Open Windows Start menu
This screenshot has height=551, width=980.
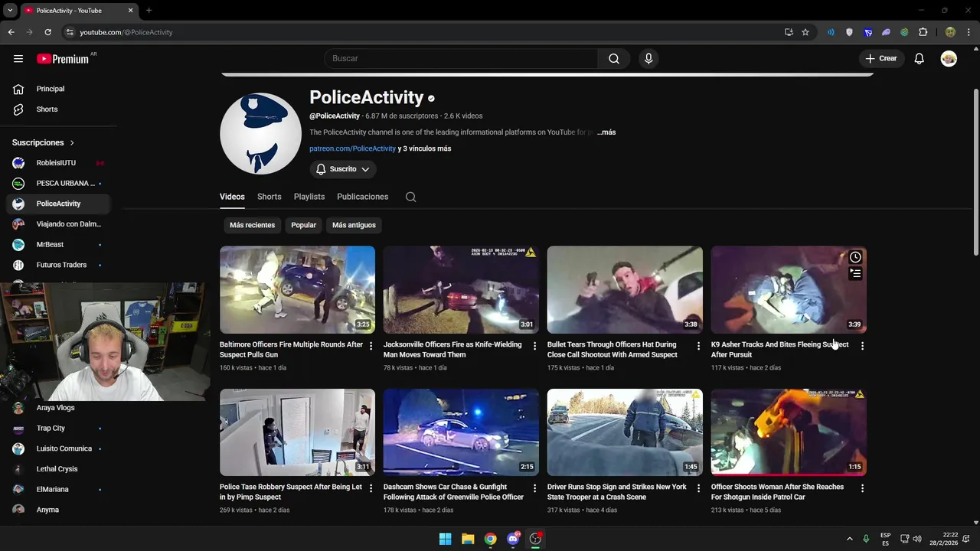click(445, 539)
